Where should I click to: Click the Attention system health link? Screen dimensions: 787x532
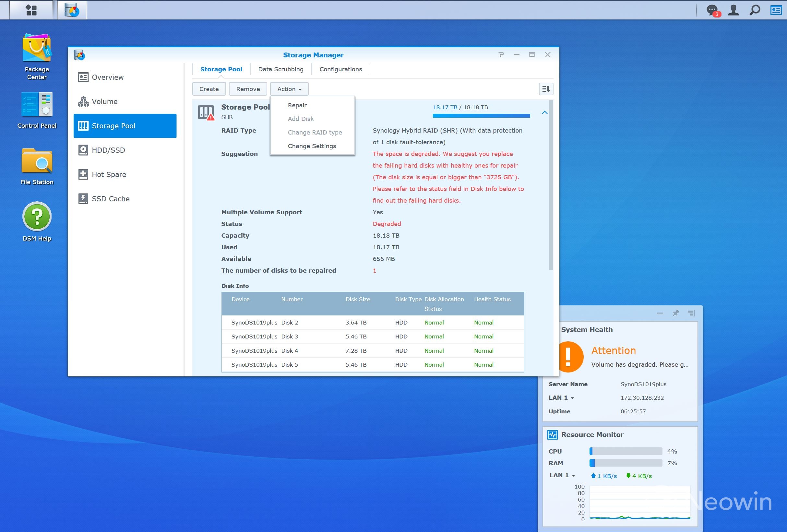pyautogui.click(x=613, y=350)
